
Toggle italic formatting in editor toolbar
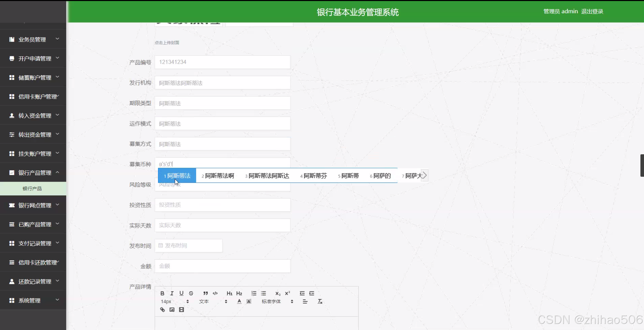point(172,293)
